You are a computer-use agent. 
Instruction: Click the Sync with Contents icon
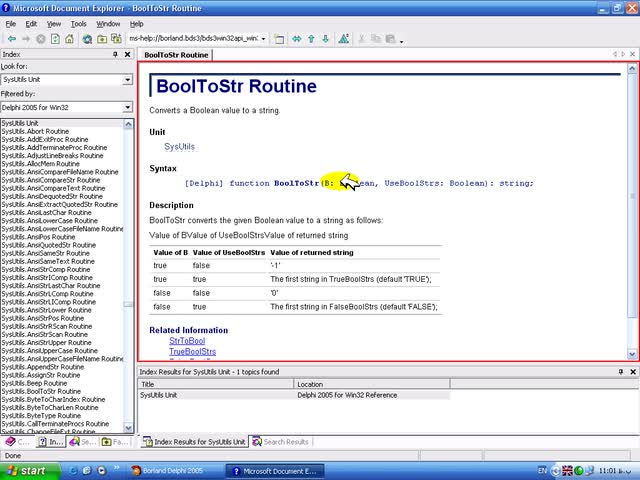(297, 39)
